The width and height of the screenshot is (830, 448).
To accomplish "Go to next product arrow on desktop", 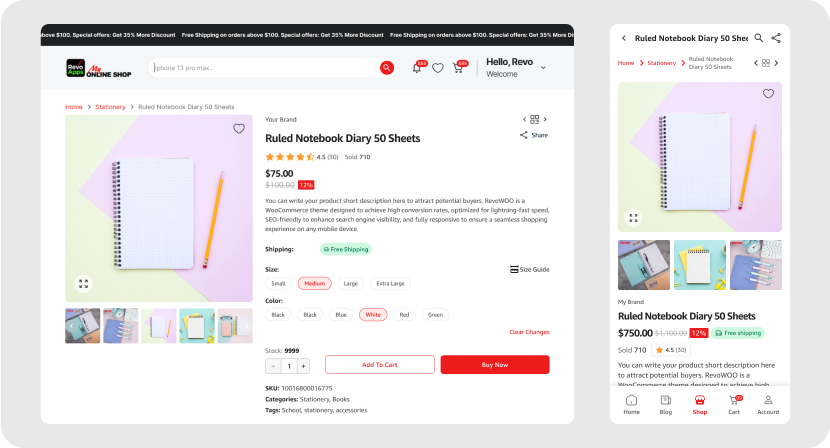I will pyautogui.click(x=545, y=119).
